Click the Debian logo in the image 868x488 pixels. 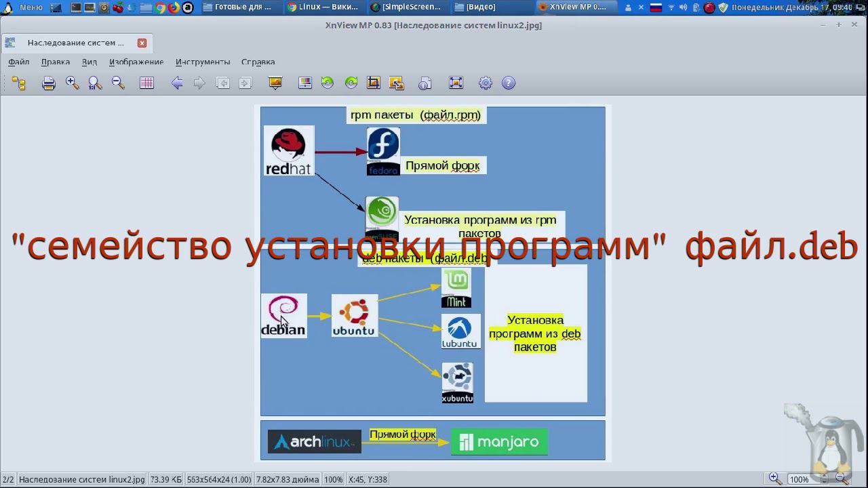(x=283, y=315)
